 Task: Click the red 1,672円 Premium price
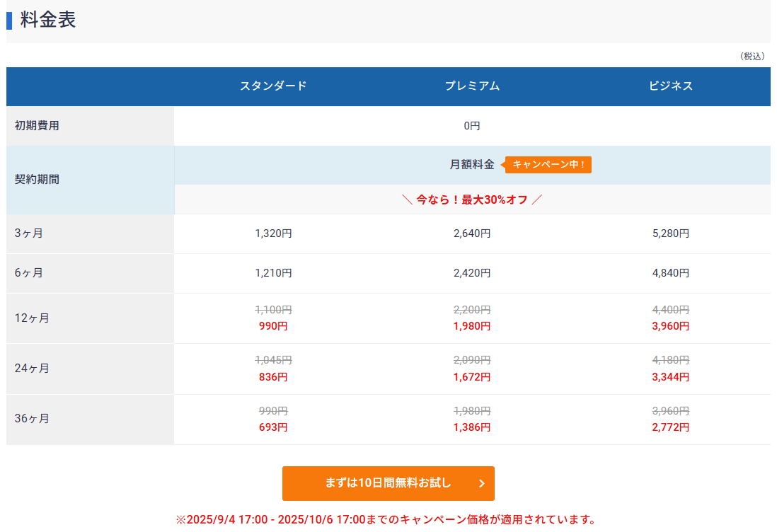click(472, 377)
